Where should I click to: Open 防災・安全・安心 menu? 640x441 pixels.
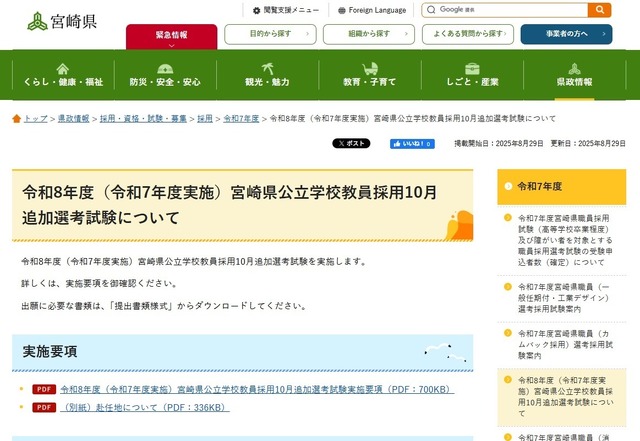pos(165,75)
